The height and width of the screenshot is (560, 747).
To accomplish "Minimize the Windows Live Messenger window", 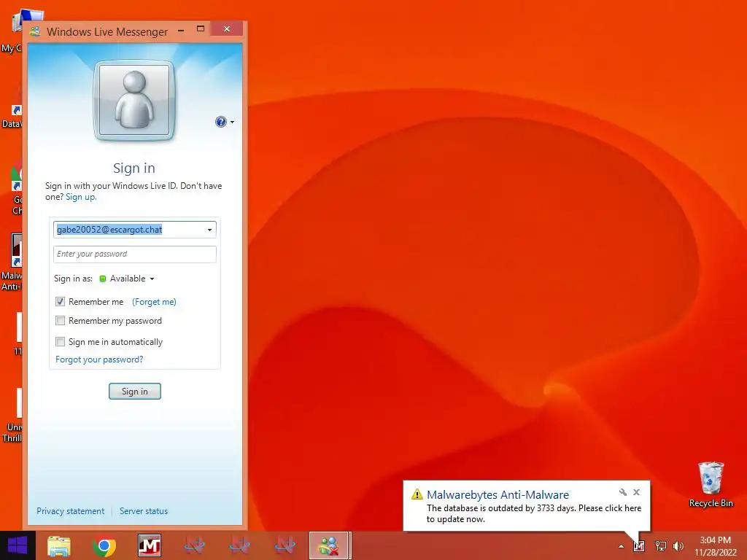I will click(x=181, y=31).
